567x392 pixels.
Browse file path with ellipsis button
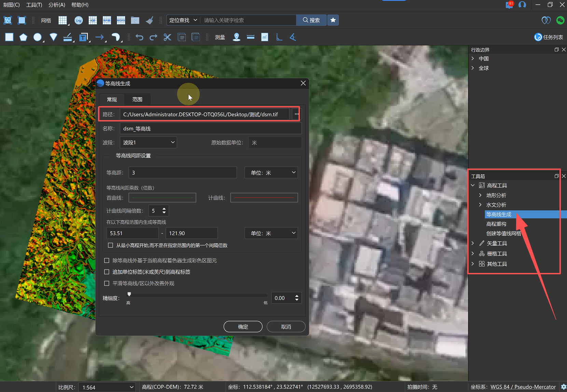[296, 114]
